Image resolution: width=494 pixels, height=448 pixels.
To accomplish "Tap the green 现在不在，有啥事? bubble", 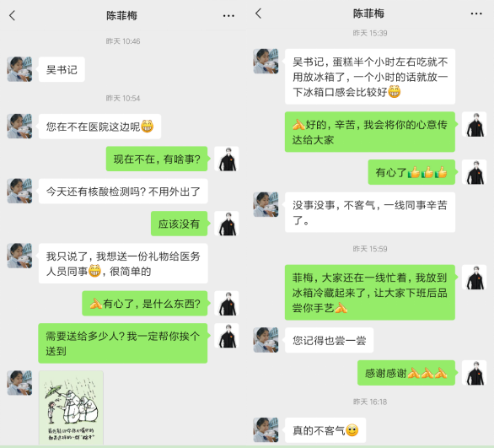I will (157, 159).
